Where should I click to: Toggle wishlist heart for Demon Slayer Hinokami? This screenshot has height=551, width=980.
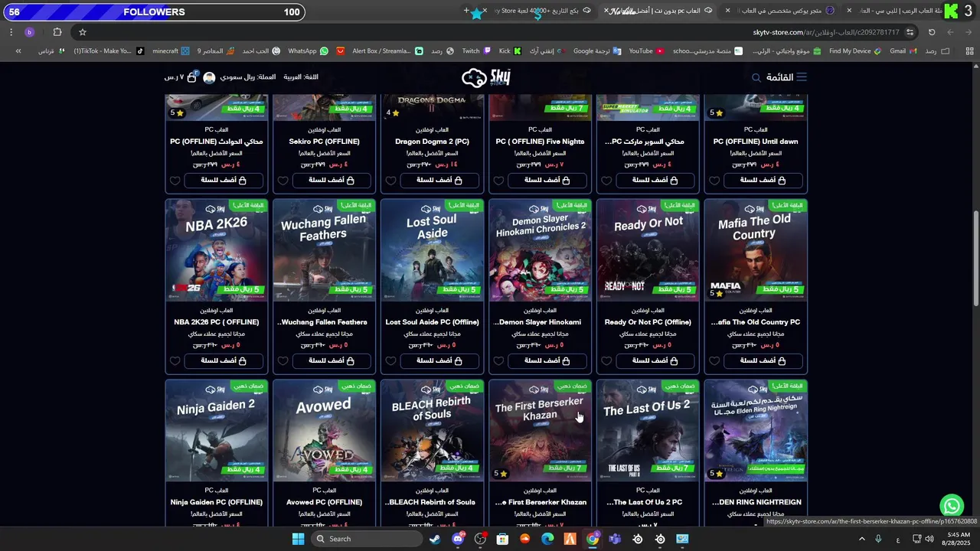[499, 361]
